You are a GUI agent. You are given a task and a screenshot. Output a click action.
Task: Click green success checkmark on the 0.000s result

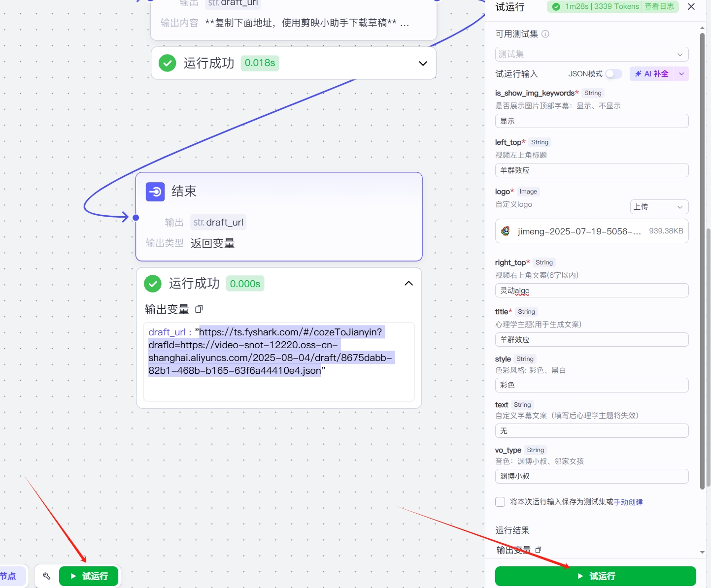pyautogui.click(x=153, y=284)
